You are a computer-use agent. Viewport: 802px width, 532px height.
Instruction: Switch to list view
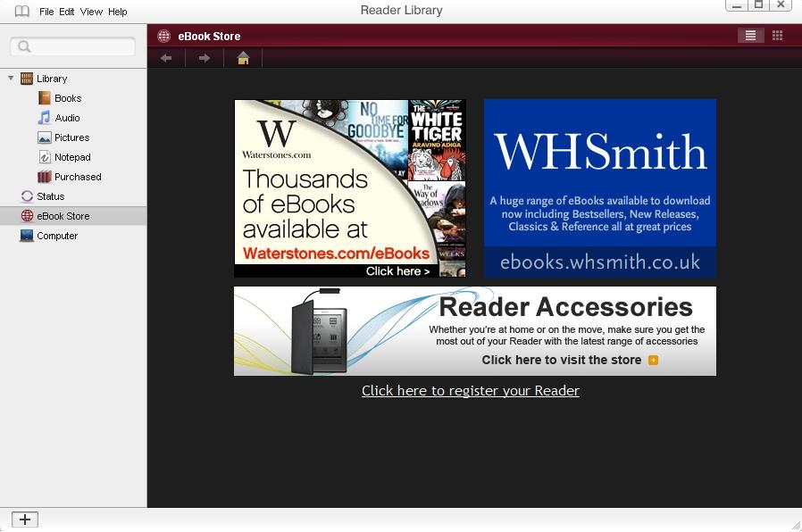tap(750, 36)
